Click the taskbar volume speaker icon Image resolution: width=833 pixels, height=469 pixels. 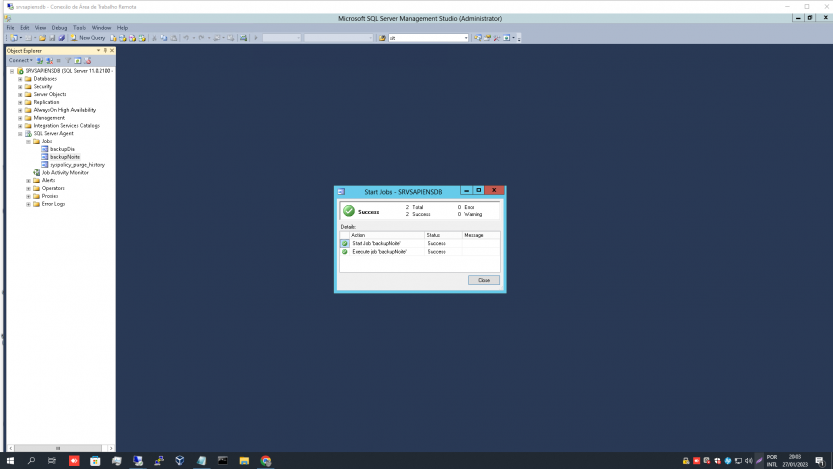749,461
